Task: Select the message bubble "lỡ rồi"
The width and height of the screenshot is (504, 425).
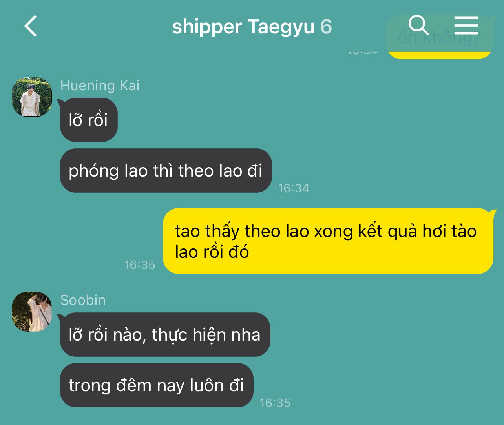Action: point(89,120)
